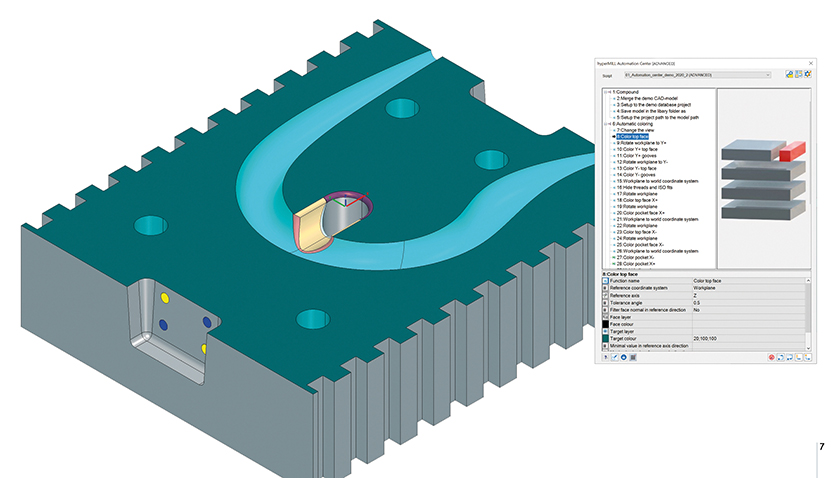
Task: Select '16 Hide threads and ISO fits' step
Action: pos(653,186)
